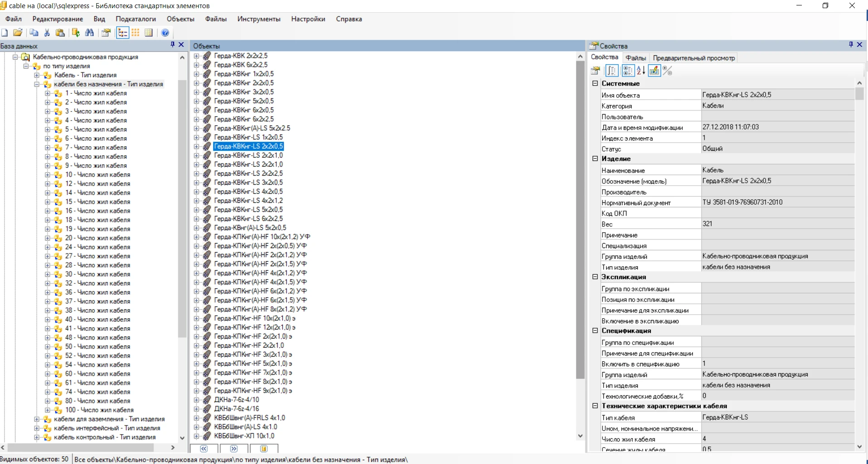
Task: Click the percent plus/minus icon in properties toolbar
Action: 667,71
